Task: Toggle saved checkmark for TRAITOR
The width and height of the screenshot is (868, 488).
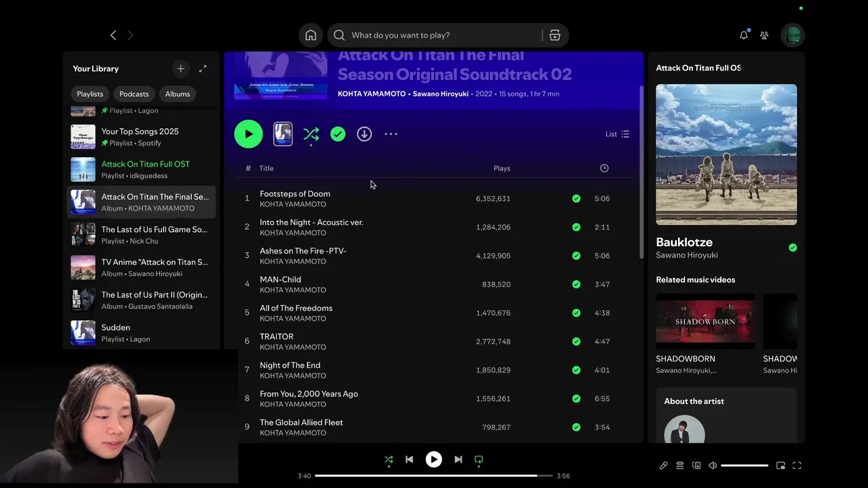Action: [x=576, y=342]
